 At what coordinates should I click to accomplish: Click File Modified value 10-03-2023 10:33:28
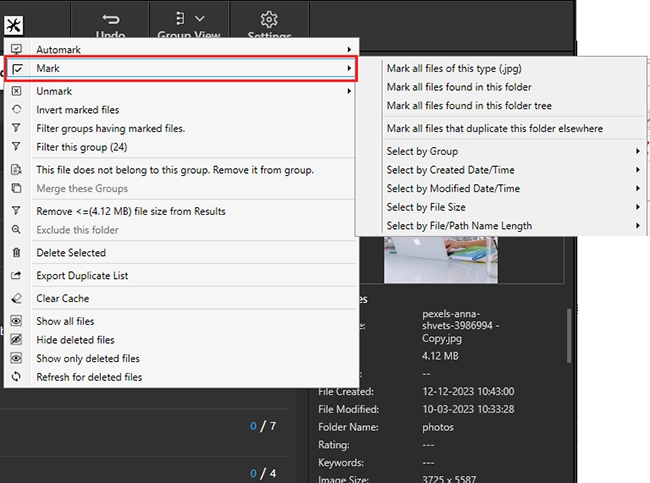(468, 409)
